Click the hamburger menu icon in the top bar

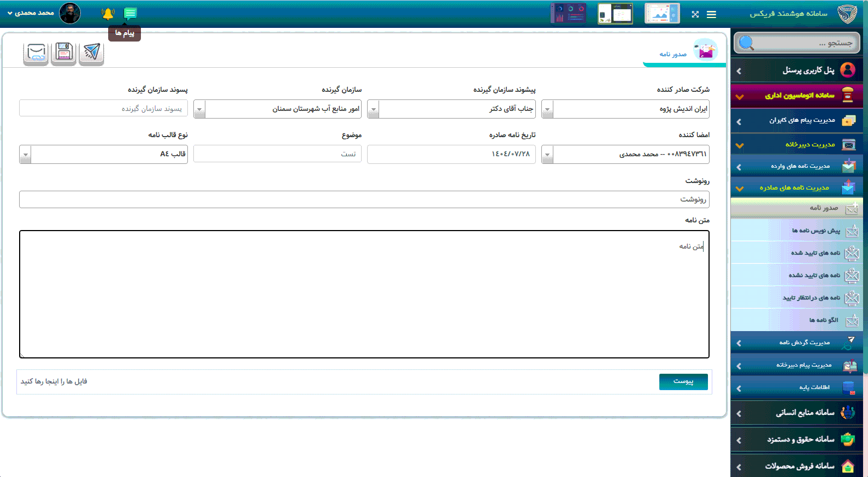tap(711, 14)
